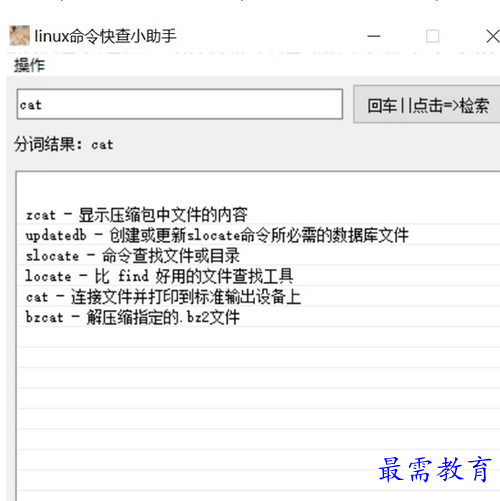
Task: Click the app icon in title bar
Action: click(x=19, y=35)
